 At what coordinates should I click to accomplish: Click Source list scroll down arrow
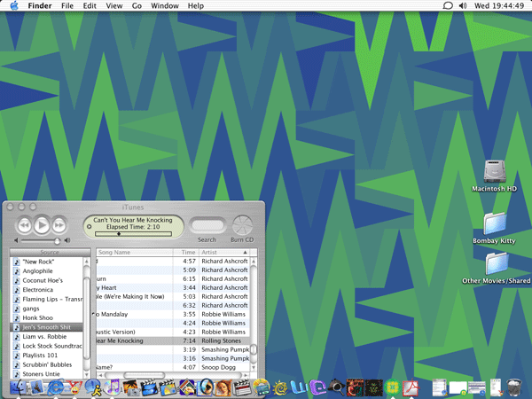coord(87,375)
